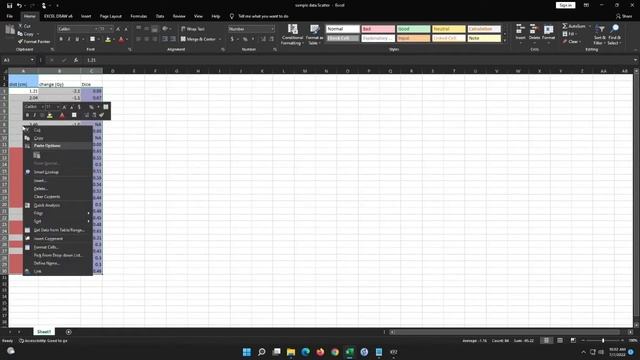Open the ribbon font name dropdown
The image size is (640, 360).
point(96,29)
